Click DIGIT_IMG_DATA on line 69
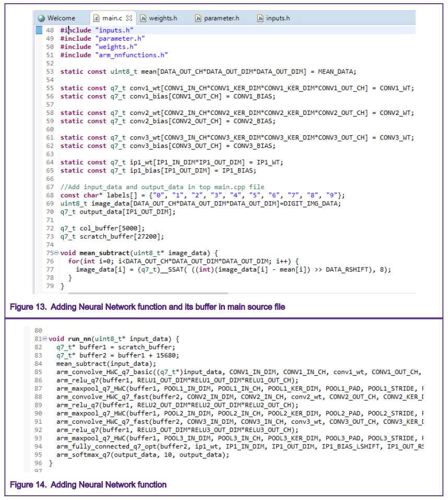 coord(310,203)
